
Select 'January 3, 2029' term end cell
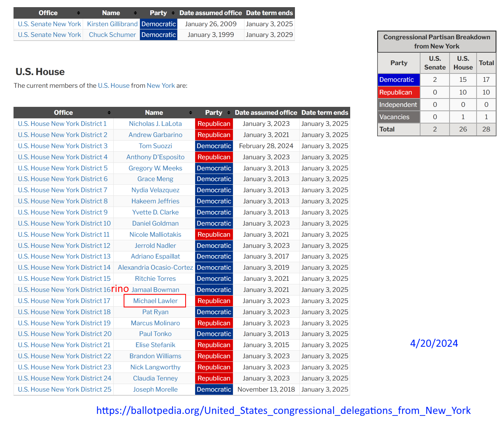tap(269, 35)
